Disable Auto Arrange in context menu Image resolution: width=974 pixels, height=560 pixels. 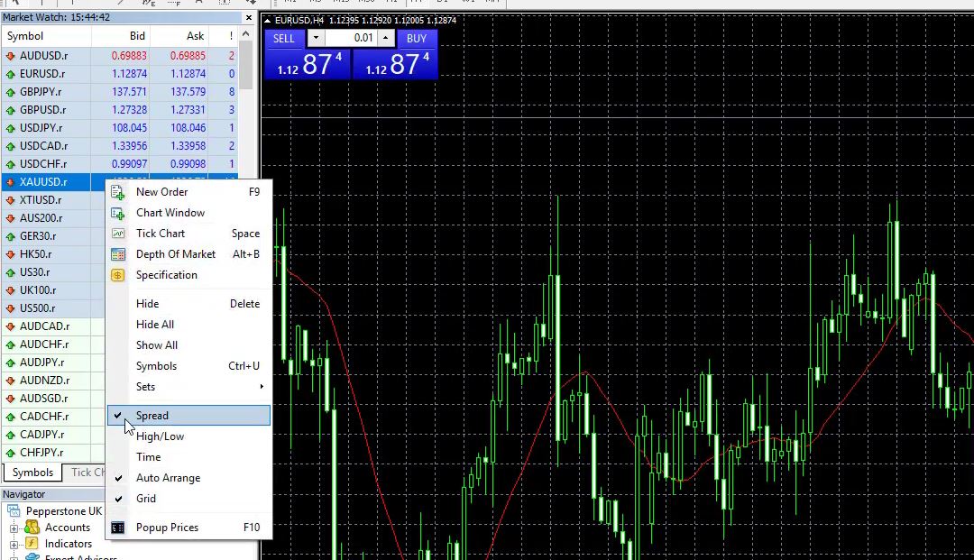point(168,478)
